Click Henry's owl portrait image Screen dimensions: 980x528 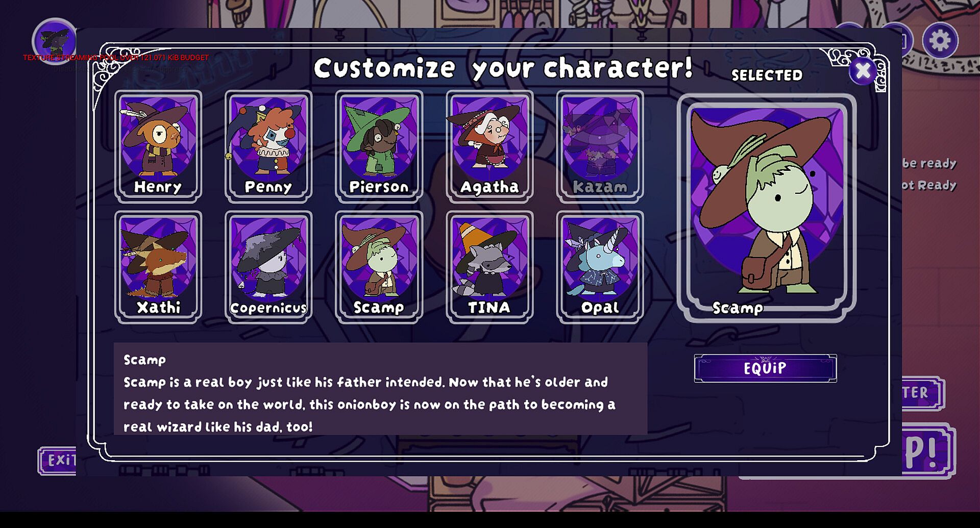point(158,138)
